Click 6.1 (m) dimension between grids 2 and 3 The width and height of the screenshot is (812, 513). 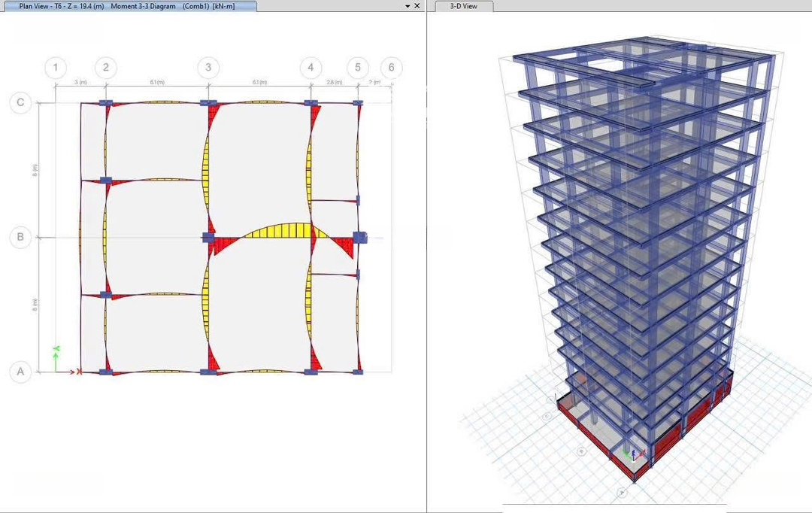click(157, 82)
